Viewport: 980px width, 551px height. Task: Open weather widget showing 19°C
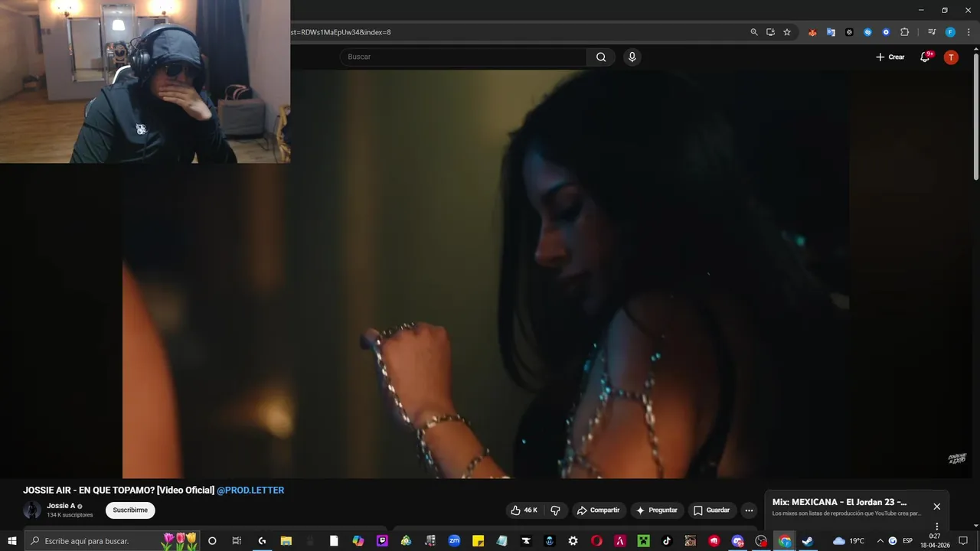pyautogui.click(x=848, y=541)
